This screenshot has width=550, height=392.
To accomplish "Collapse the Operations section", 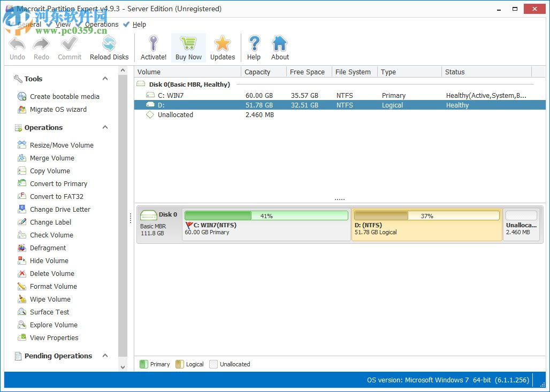I will [105, 127].
